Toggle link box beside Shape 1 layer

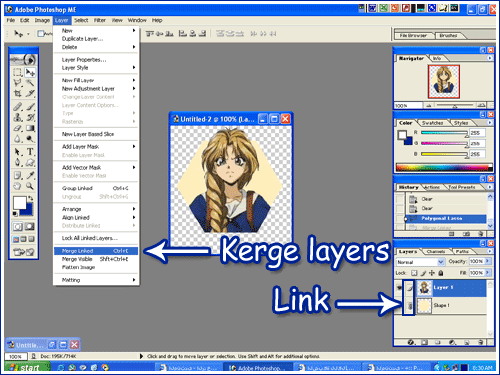[x=409, y=306]
